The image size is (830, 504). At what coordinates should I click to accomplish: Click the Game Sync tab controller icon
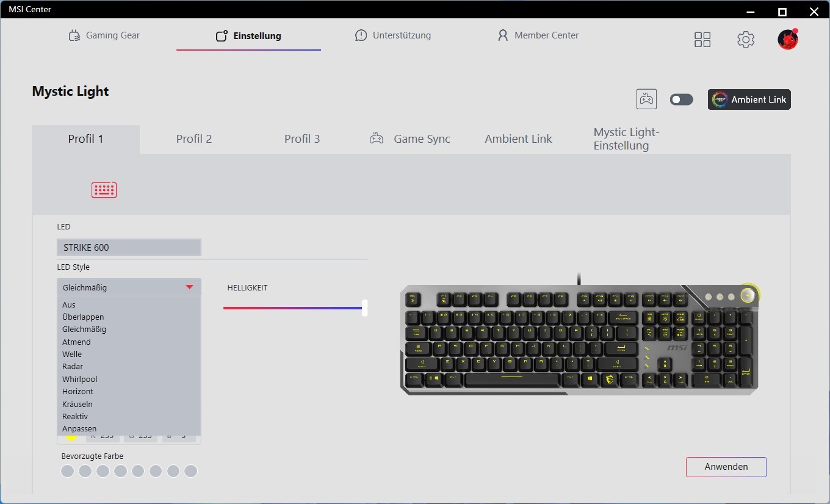(x=377, y=139)
